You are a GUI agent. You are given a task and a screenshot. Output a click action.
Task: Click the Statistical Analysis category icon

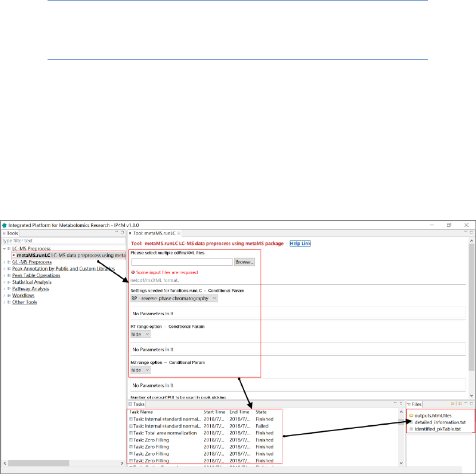pyautogui.click(x=9, y=282)
